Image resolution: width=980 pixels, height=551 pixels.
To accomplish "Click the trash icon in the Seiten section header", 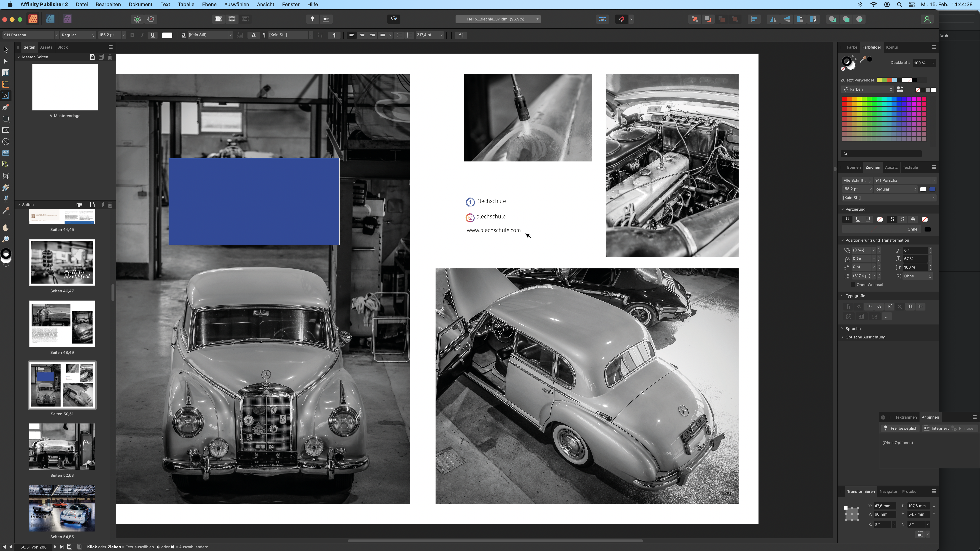I will (110, 205).
